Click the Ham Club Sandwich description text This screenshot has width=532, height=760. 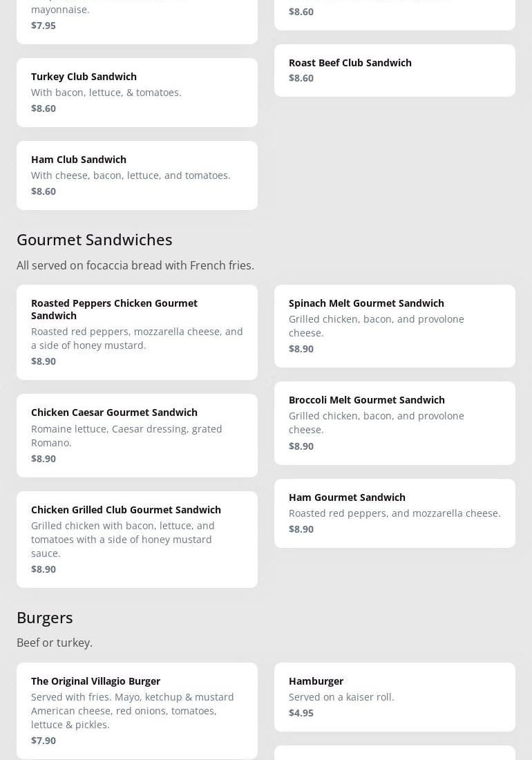click(131, 175)
